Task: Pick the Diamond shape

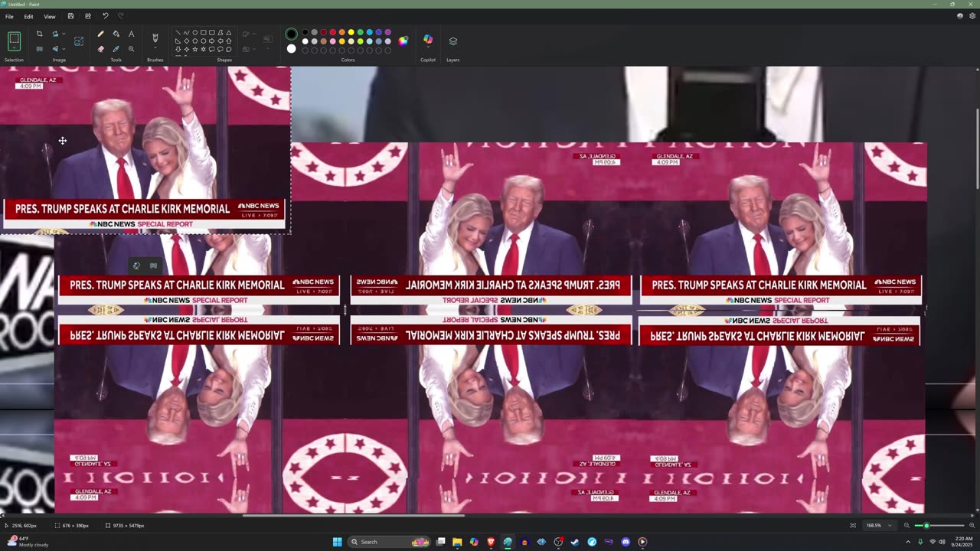Action: [186, 41]
